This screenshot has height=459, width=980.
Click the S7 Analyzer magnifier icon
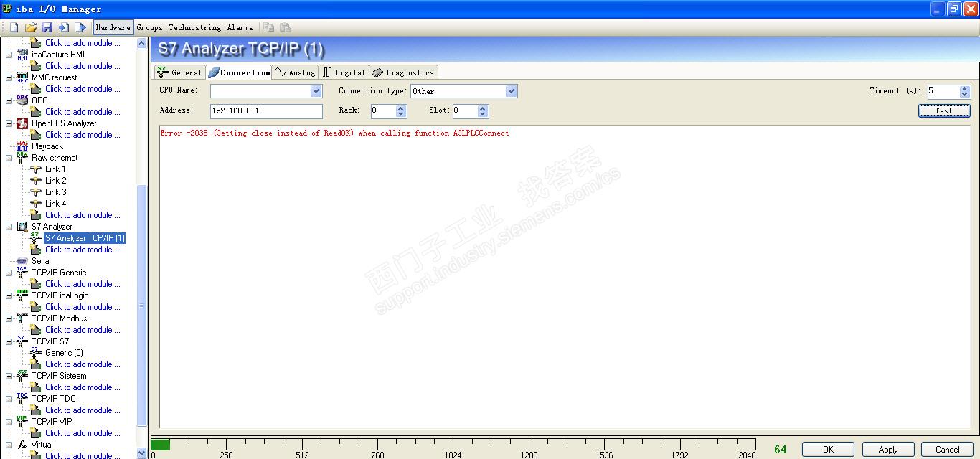[x=22, y=227]
